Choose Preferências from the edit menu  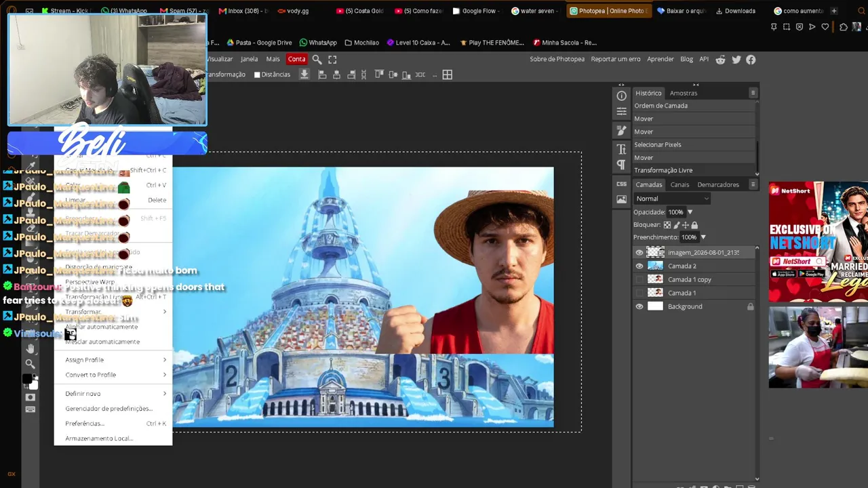coord(113,424)
